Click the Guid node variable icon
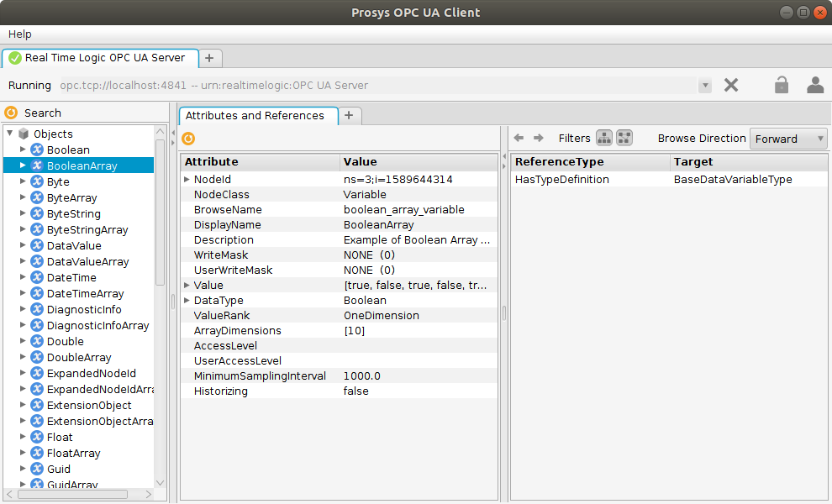 [37, 469]
